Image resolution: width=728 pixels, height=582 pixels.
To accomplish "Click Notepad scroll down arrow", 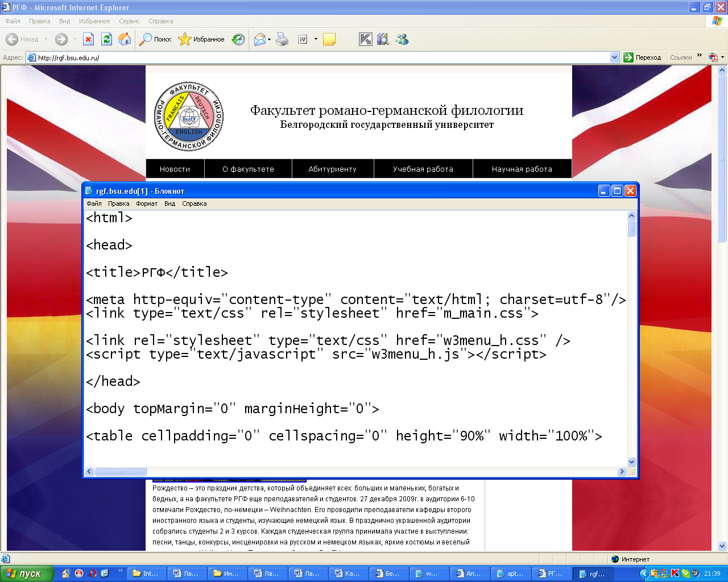I will (x=631, y=462).
